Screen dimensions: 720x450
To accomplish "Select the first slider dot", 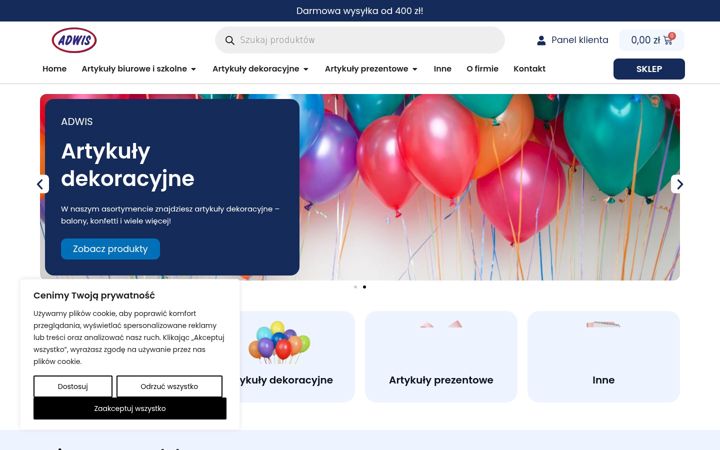I will click(x=355, y=287).
